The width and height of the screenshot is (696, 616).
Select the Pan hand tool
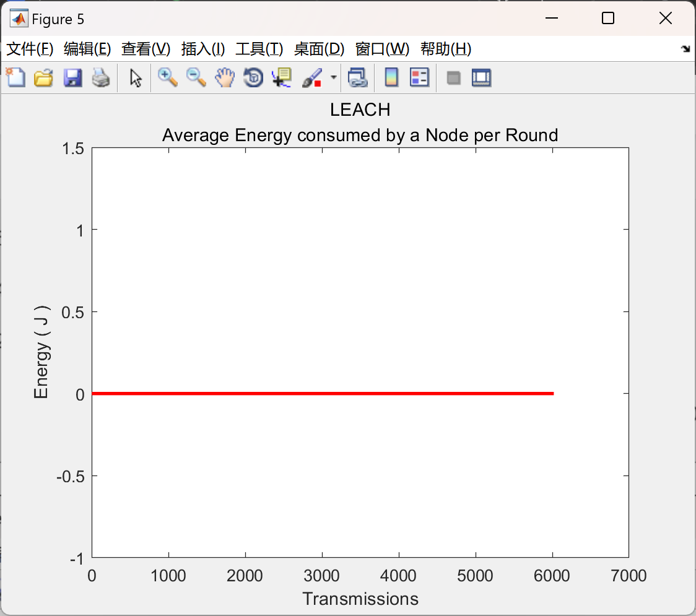pyautogui.click(x=225, y=77)
